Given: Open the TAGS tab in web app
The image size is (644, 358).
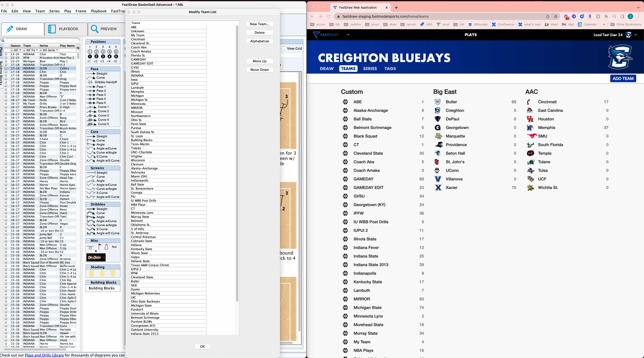Looking at the screenshot, I should [x=390, y=68].
